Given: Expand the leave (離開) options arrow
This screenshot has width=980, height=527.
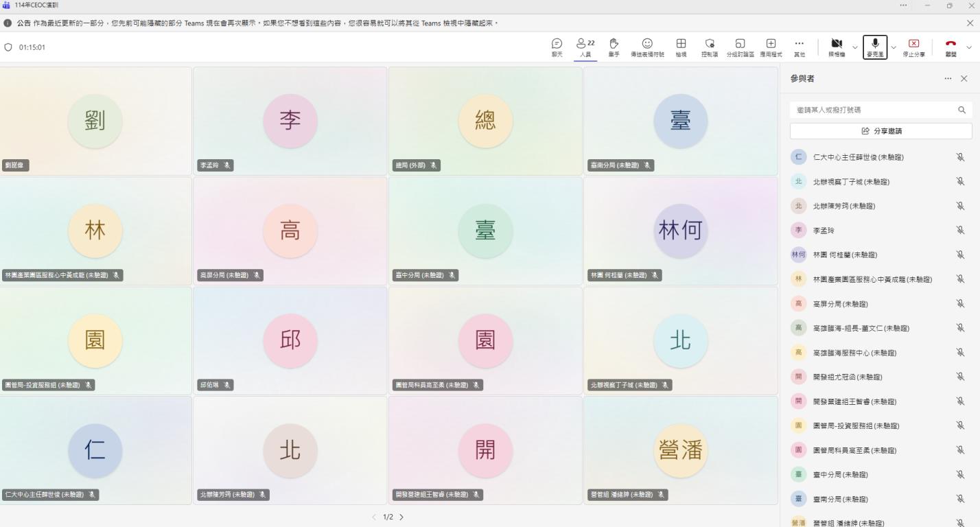Looking at the screenshot, I should pos(969,47).
